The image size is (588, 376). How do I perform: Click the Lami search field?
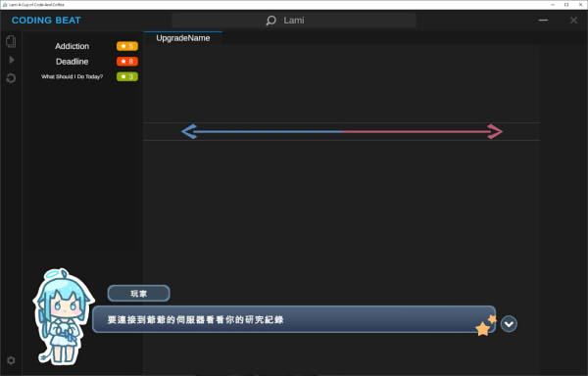(x=294, y=21)
